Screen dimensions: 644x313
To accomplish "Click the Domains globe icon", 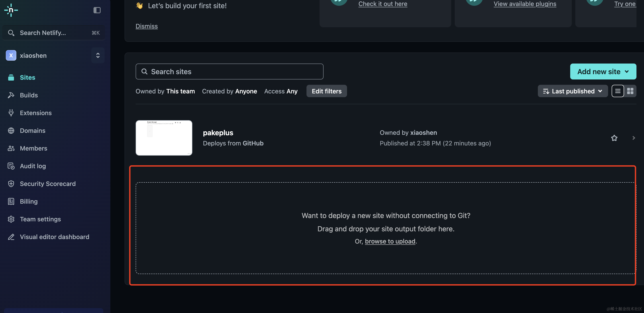I will [x=11, y=131].
